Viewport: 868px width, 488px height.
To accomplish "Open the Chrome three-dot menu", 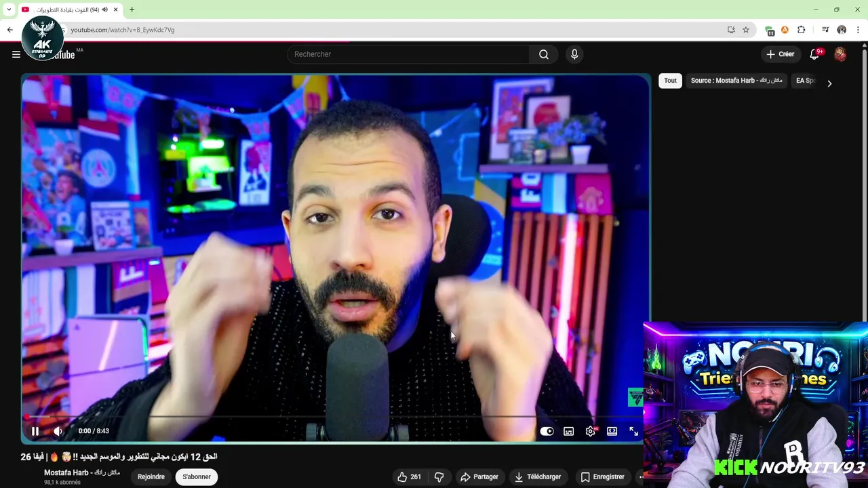I will click(x=858, y=30).
